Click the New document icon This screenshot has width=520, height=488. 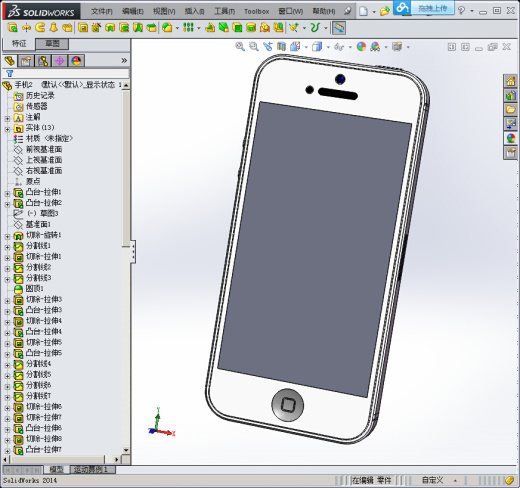tap(363, 11)
